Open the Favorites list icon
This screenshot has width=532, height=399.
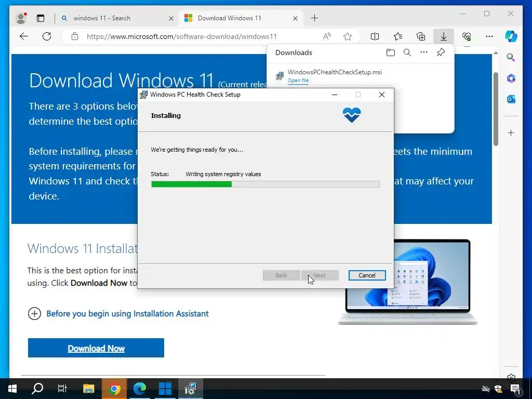(397, 36)
